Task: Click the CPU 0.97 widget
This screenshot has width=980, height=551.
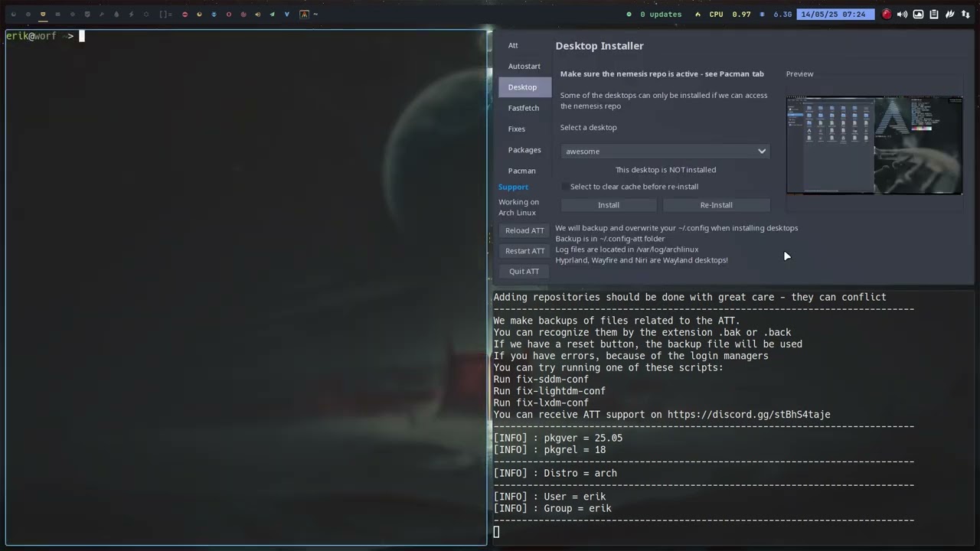Action: [723, 14]
